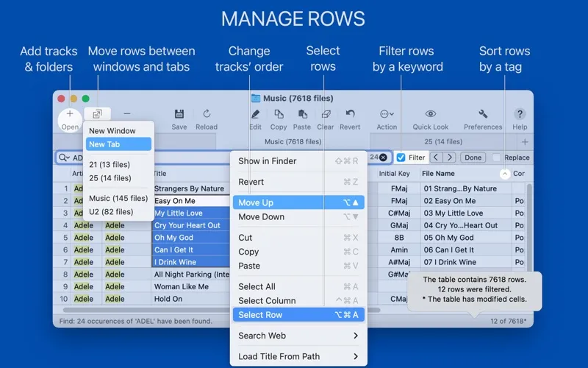The image size is (588, 368).
Task: Select the 'Strangers By Nature' title cell
Action: pos(191,188)
